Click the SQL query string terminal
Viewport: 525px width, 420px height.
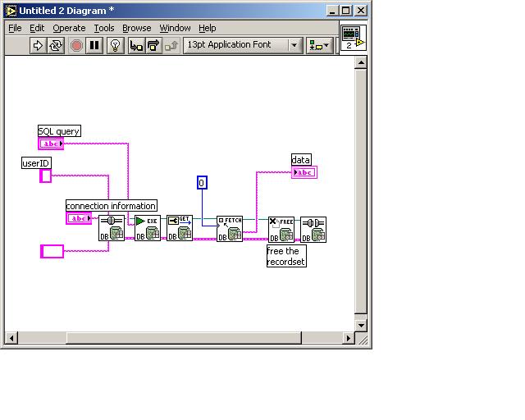tap(51, 144)
